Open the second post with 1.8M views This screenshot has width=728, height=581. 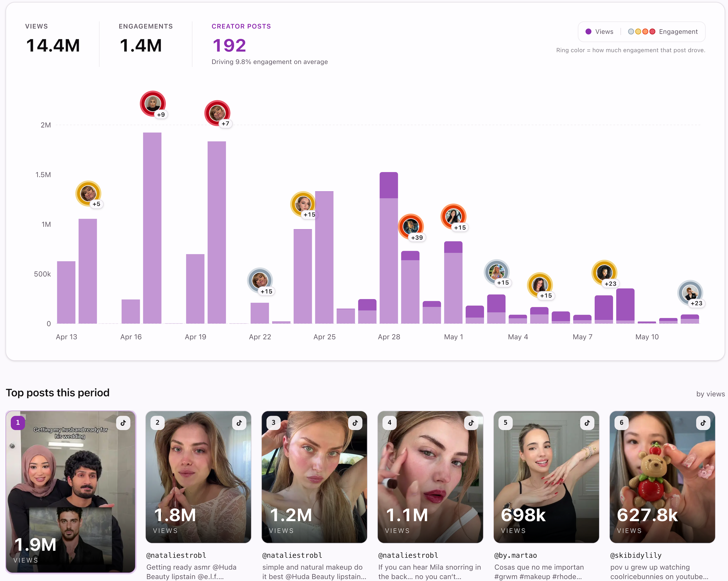tap(198, 477)
